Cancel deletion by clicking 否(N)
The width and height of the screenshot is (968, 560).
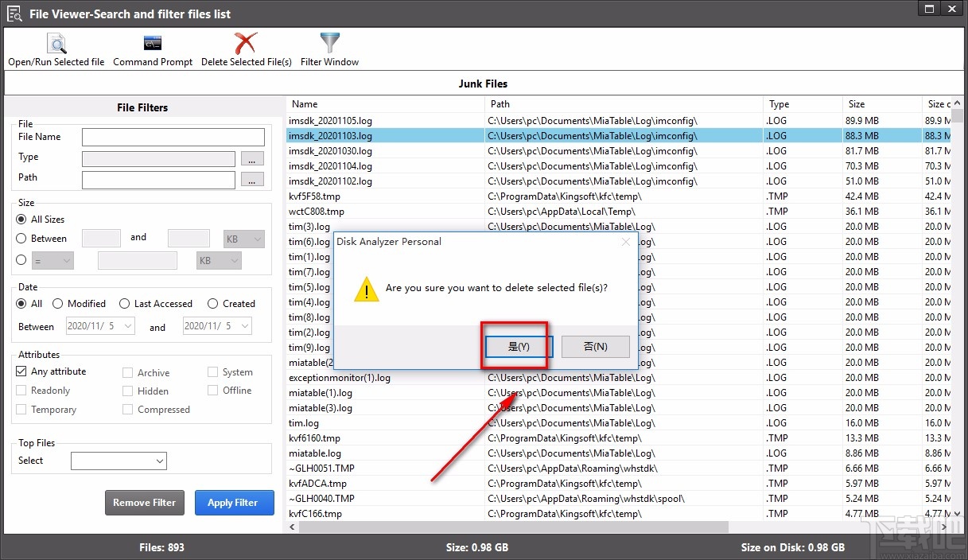[x=595, y=346]
